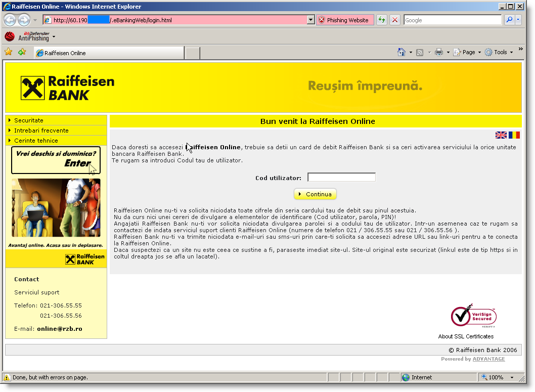Viewport: 535px width, 392px height.
Task: Expand the feeds dropdown arrow
Action: (429, 53)
